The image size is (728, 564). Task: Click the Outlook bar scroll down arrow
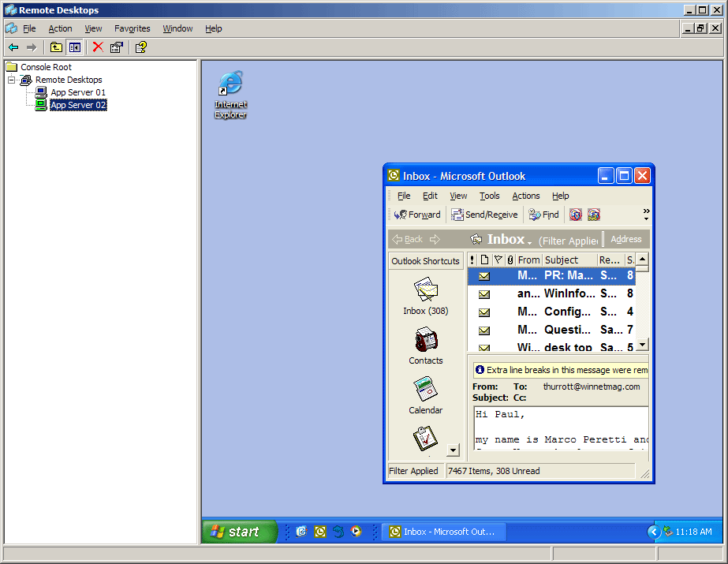click(x=454, y=450)
